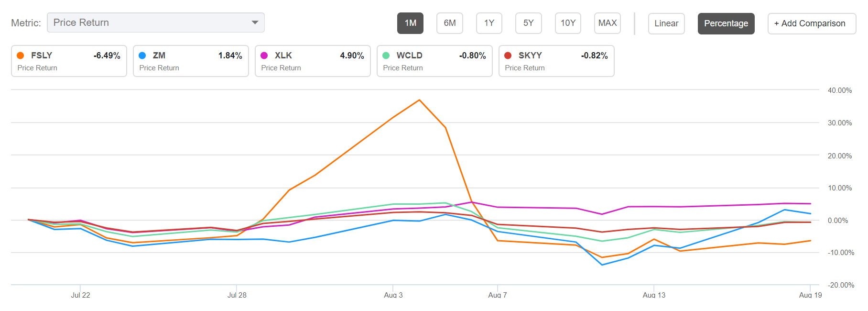The height and width of the screenshot is (311, 868).
Task: Select the 6M time range
Action: 450,23
